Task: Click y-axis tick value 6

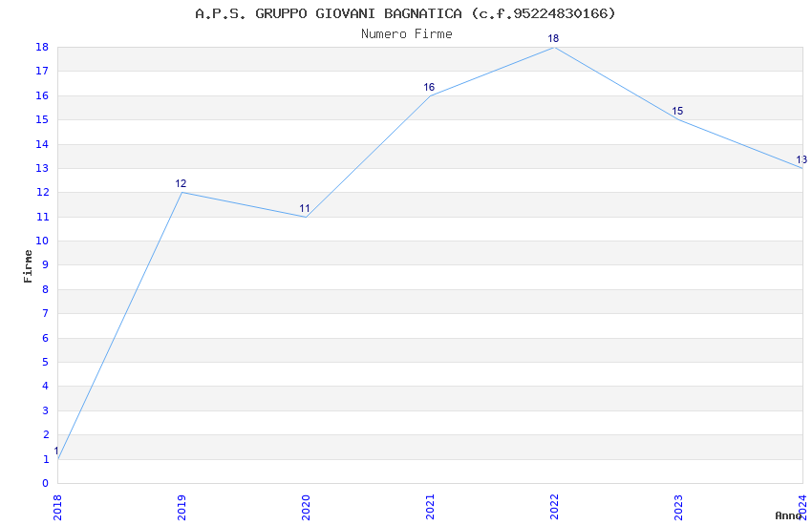Action: (x=45, y=338)
